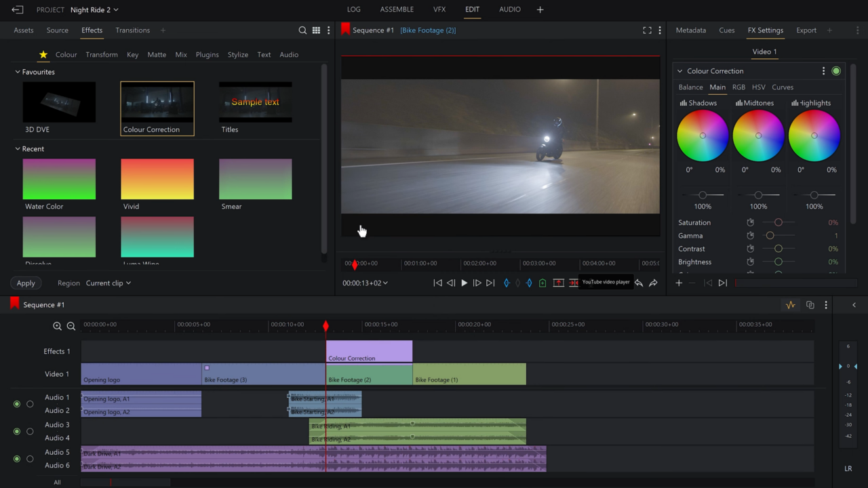The width and height of the screenshot is (868, 488).
Task: Open the Metadata tab
Action: (691, 30)
